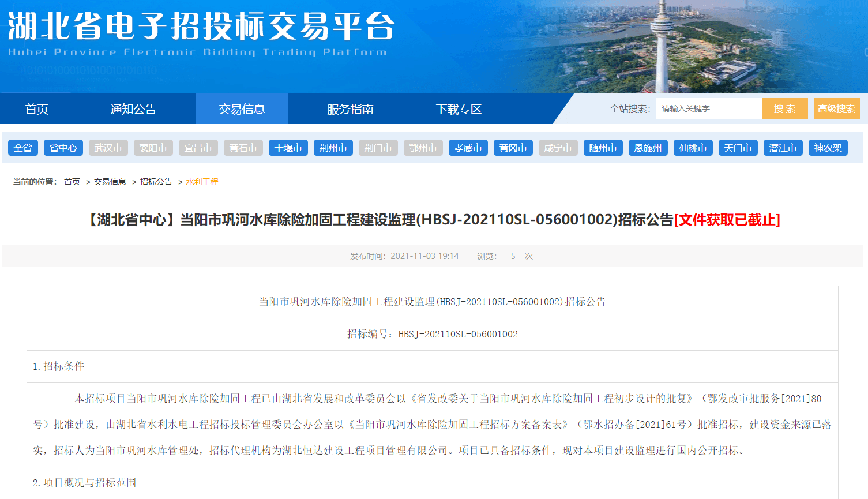
Task: Open the 下载专区 menu item
Action: (459, 109)
